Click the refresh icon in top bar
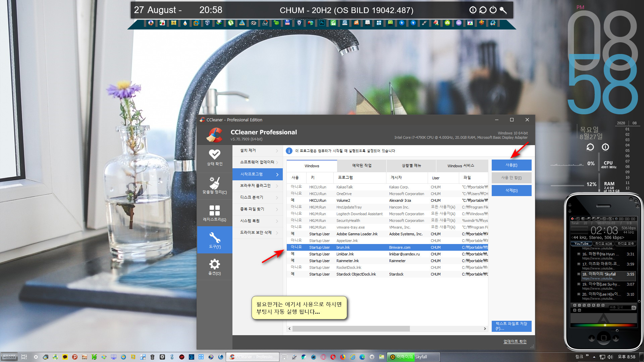 click(x=483, y=10)
